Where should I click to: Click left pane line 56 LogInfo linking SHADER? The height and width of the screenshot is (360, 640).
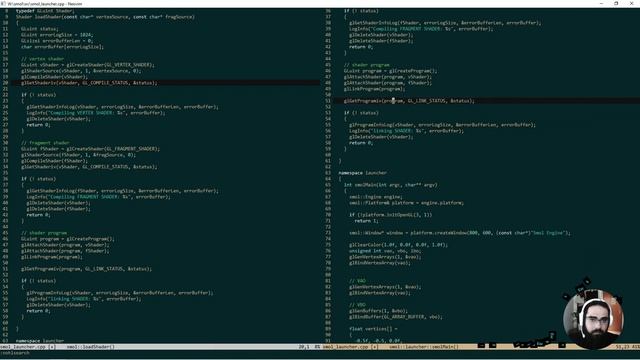point(84,299)
